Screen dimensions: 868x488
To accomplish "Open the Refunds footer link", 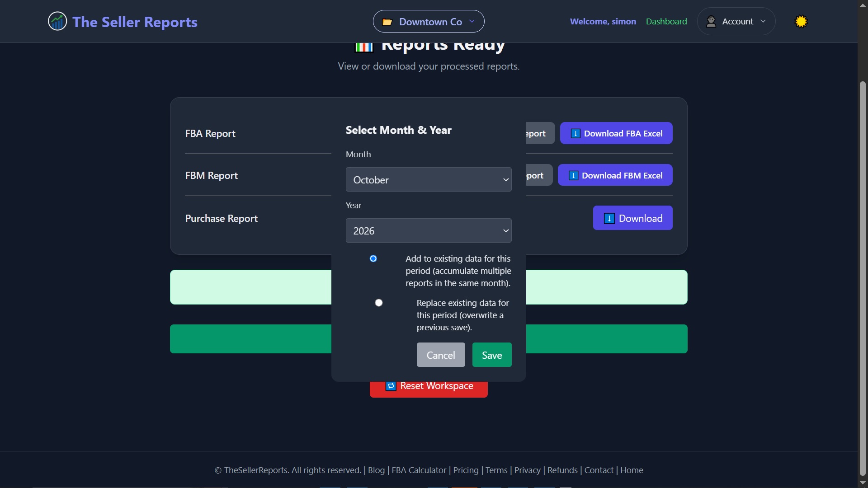I will (x=562, y=470).
